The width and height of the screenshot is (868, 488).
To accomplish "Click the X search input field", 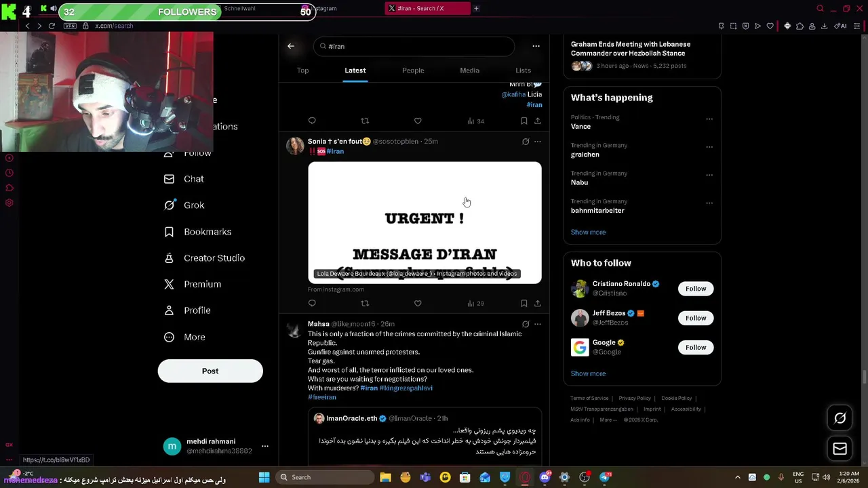I will click(x=414, y=46).
